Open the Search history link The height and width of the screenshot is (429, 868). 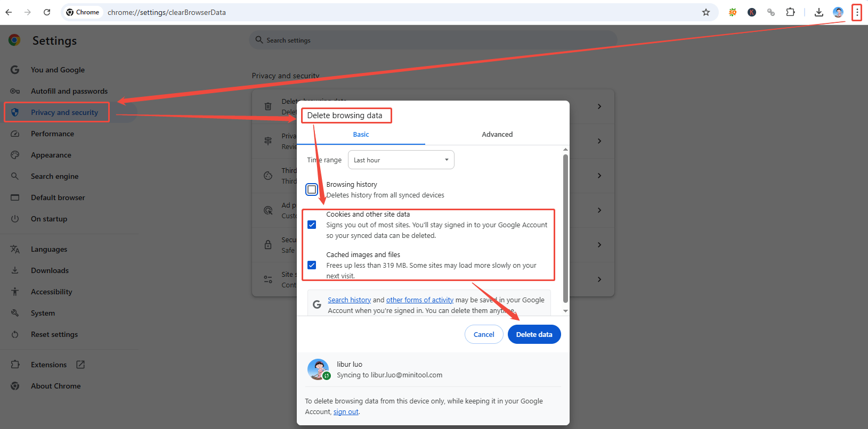tap(349, 300)
